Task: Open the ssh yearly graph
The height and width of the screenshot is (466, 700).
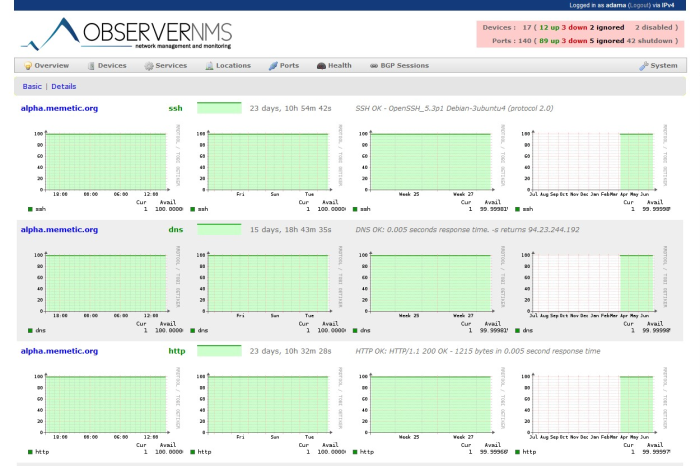Action: pos(593,169)
